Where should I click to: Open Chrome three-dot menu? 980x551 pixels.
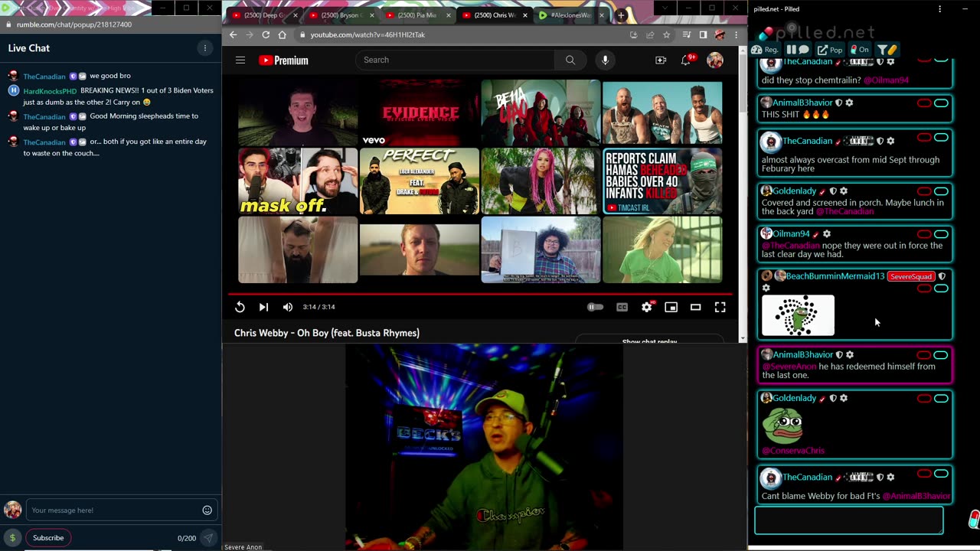(x=737, y=34)
